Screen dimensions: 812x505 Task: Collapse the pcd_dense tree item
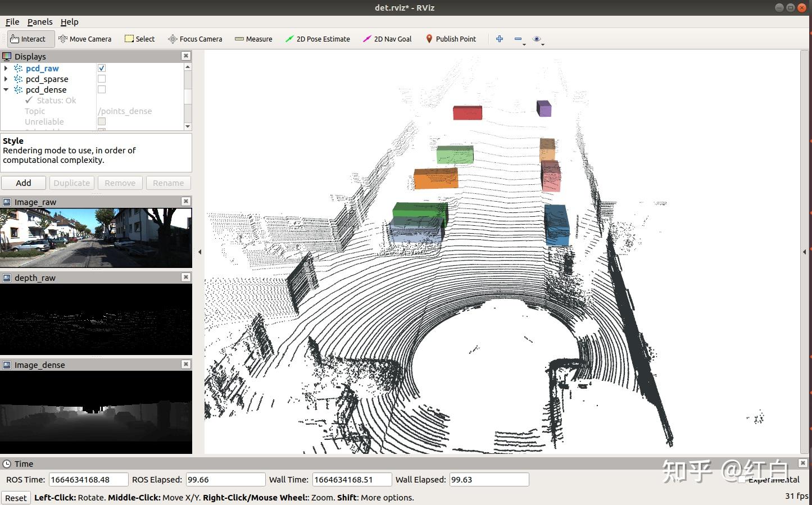tap(6, 89)
